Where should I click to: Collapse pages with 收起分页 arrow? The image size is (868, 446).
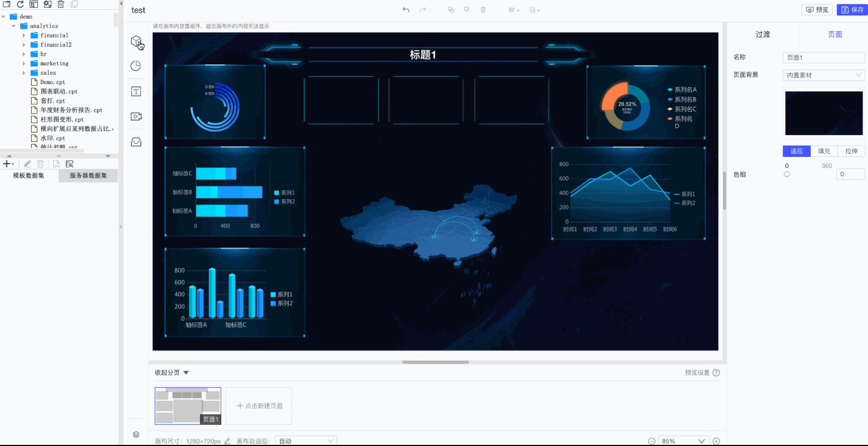[x=186, y=373]
